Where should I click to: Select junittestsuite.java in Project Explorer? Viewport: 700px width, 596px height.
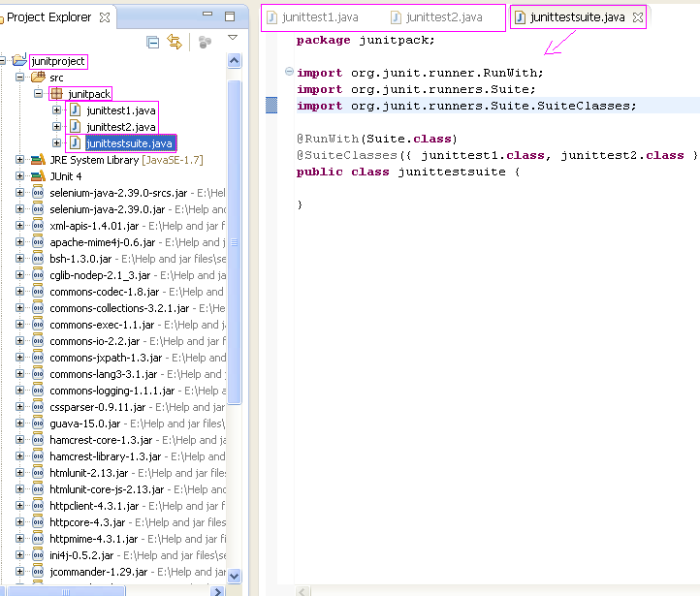click(x=130, y=143)
